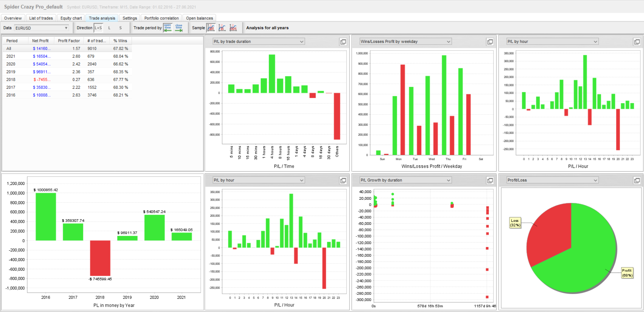Set direction to Long only (L)
Screen dimensions: 644x312
[109, 28]
